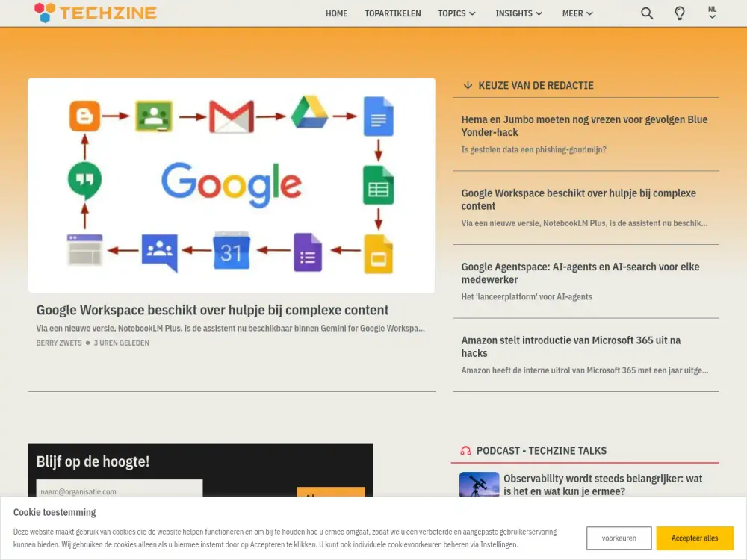This screenshot has width=747, height=560.
Task: Click the Google Workspace NotebookLM headline
Action: tap(212, 310)
